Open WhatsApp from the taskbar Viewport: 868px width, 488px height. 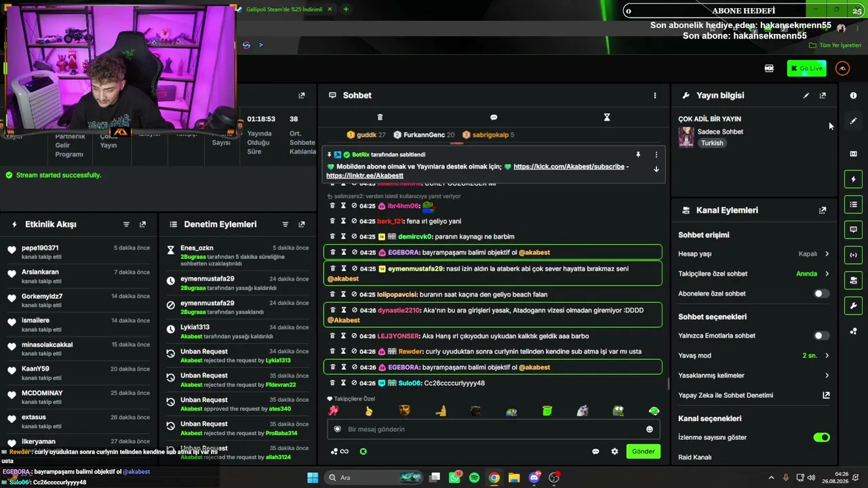[x=454, y=478]
